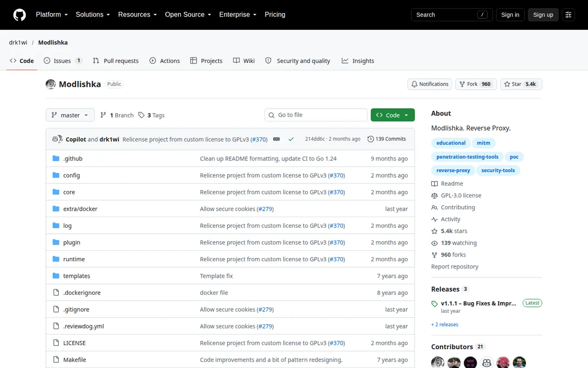Select the Code tab
The width and height of the screenshot is (588, 368).
[22, 61]
